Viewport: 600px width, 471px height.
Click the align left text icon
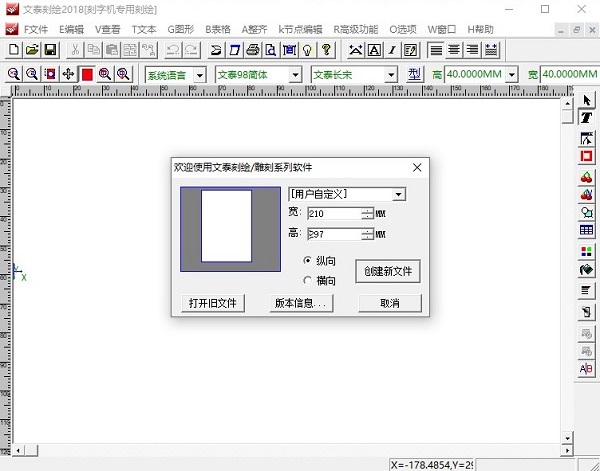tap(436, 50)
